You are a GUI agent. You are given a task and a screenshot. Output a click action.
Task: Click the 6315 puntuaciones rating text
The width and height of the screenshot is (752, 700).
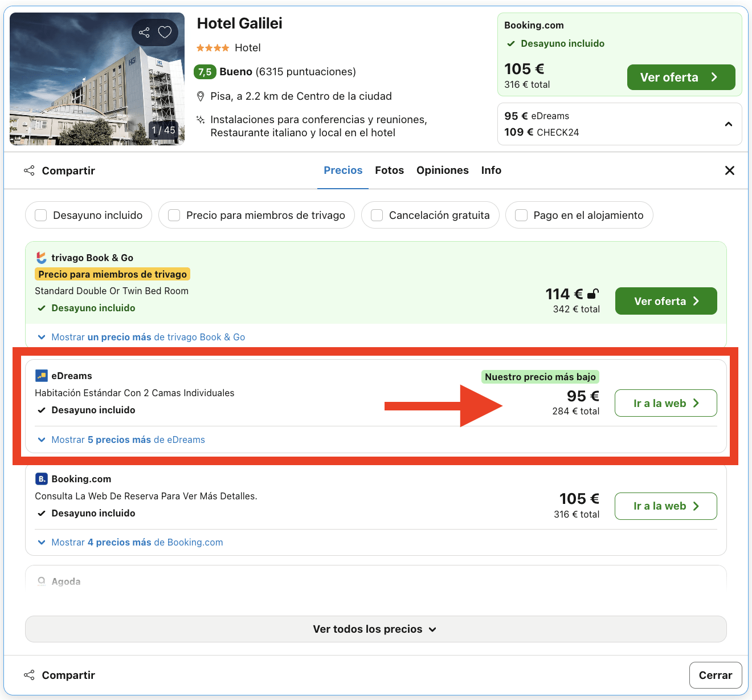(x=306, y=72)
